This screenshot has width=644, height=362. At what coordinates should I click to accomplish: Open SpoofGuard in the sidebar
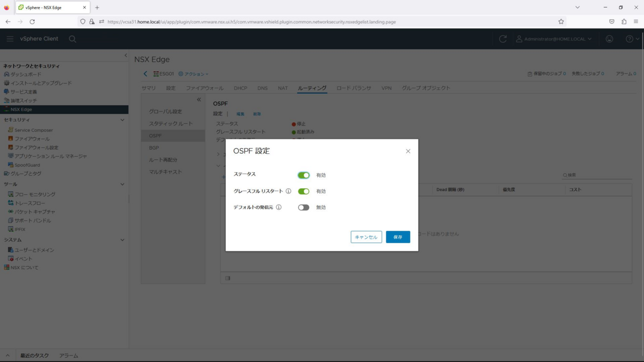click(27, 165)
